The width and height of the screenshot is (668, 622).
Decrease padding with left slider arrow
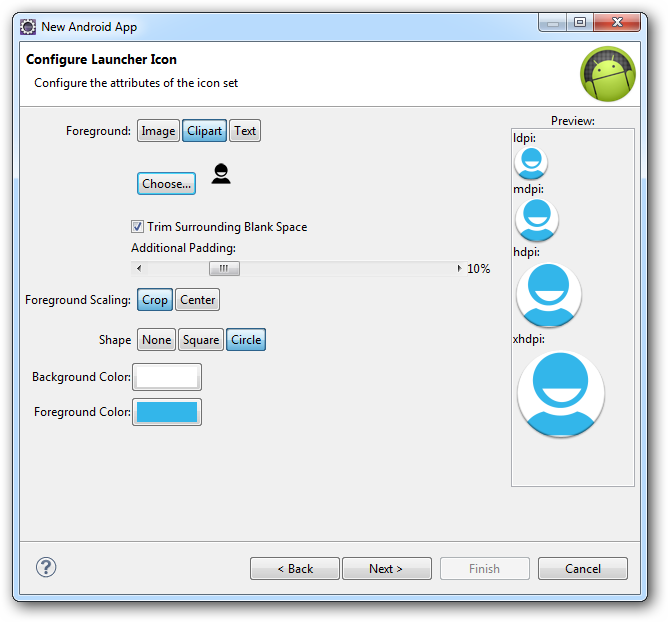[x=139, y=268]
